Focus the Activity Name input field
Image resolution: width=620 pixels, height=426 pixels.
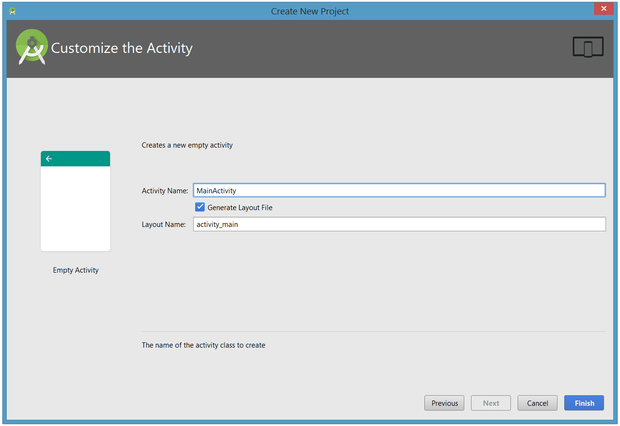398,190
